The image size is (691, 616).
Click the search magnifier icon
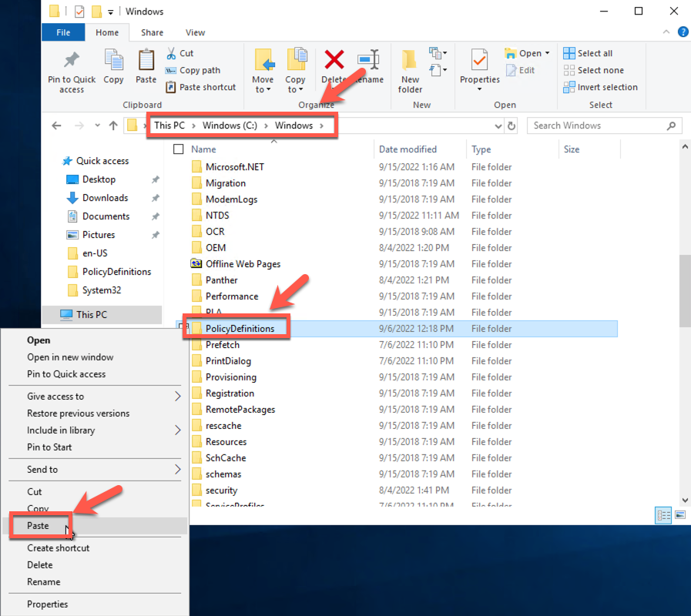point(671,126)
